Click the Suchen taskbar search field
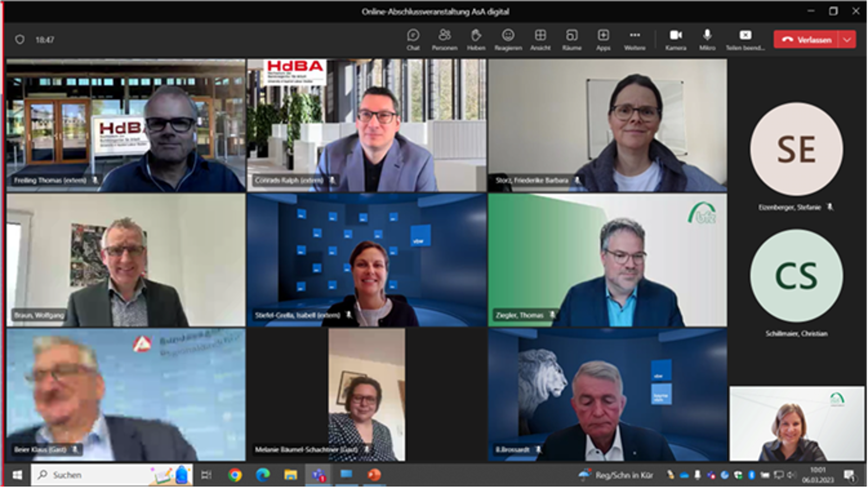 [112, 475]
